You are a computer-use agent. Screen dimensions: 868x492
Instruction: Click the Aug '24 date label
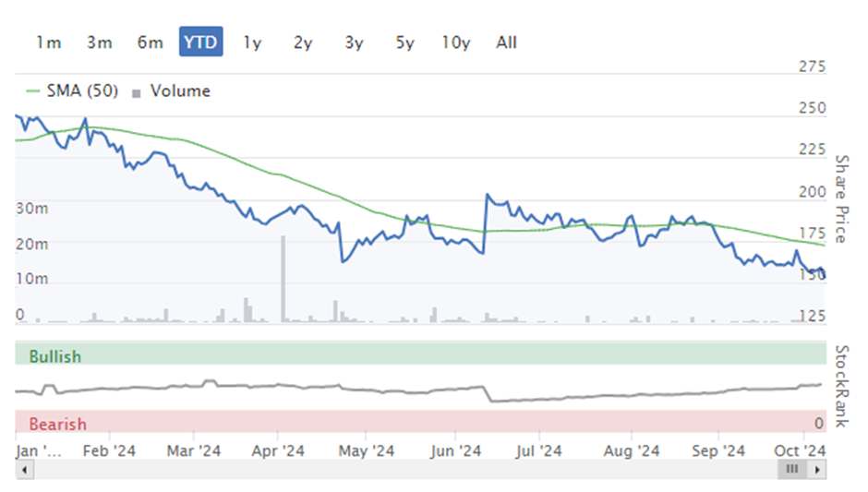[632, 450]
